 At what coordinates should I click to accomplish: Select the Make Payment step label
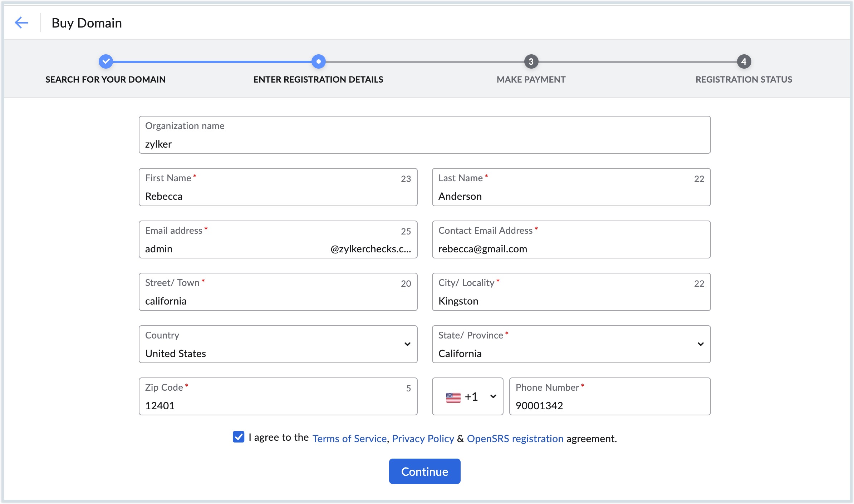click(x=531, y=79)
